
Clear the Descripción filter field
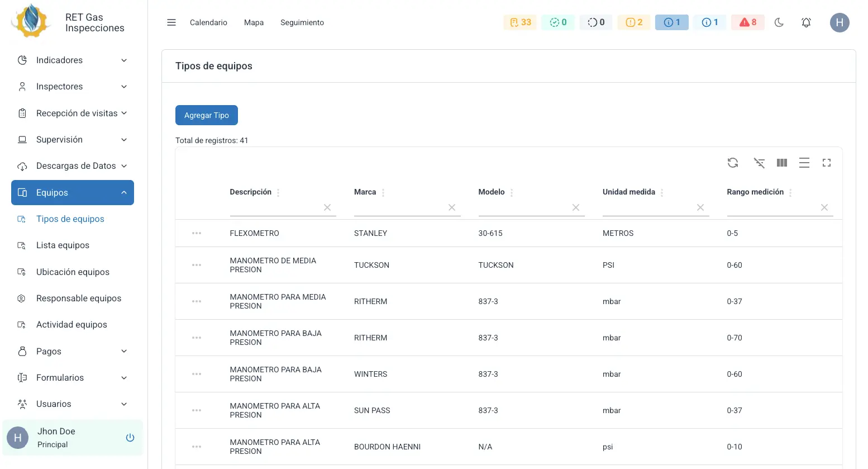(x=327, y=207)
